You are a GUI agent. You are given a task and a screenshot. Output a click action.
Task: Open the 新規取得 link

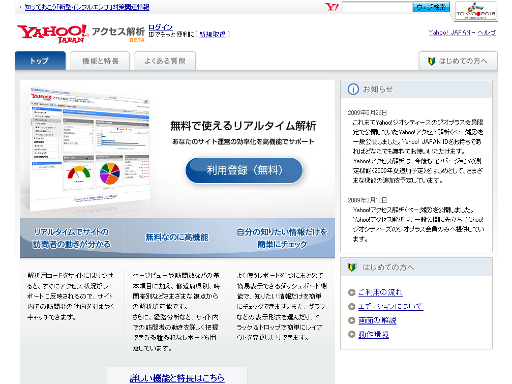tap(212, 34)
